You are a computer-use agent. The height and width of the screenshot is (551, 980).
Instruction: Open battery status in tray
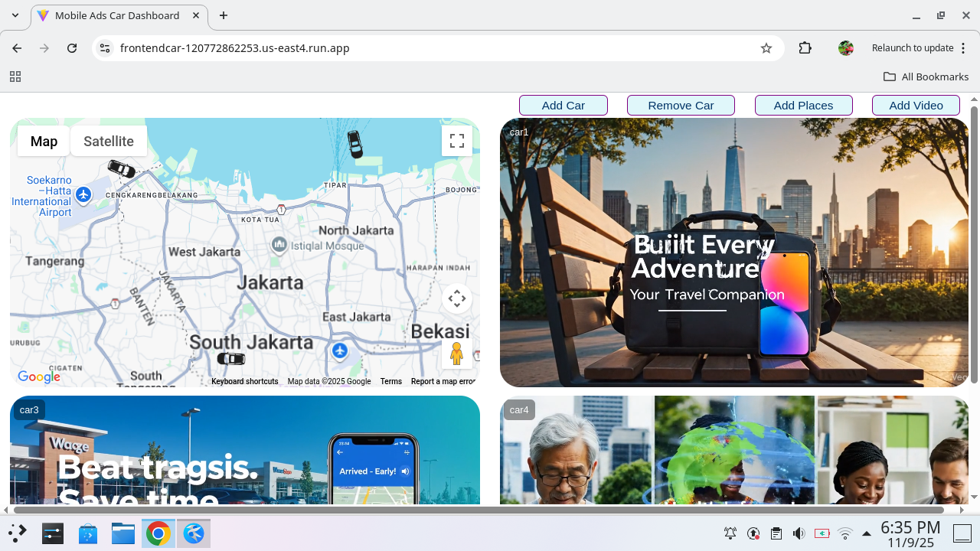(822, 533)
